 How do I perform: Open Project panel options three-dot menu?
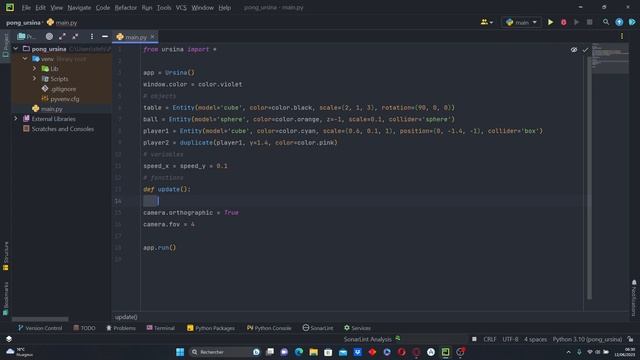point(92,36)
